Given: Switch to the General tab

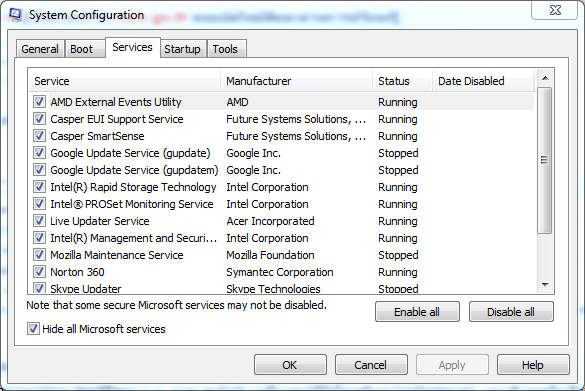Looking at the screenshot, I should click(x=40, y=49).
